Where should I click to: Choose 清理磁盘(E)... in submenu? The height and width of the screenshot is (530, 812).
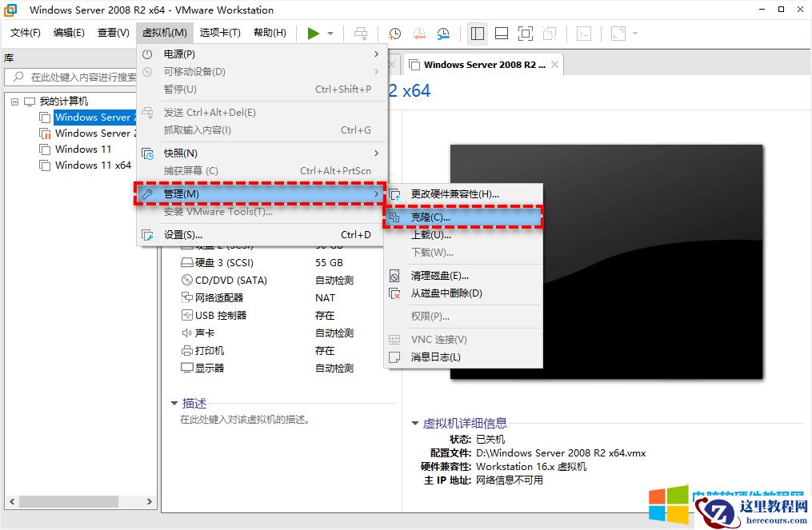point(463,276)
